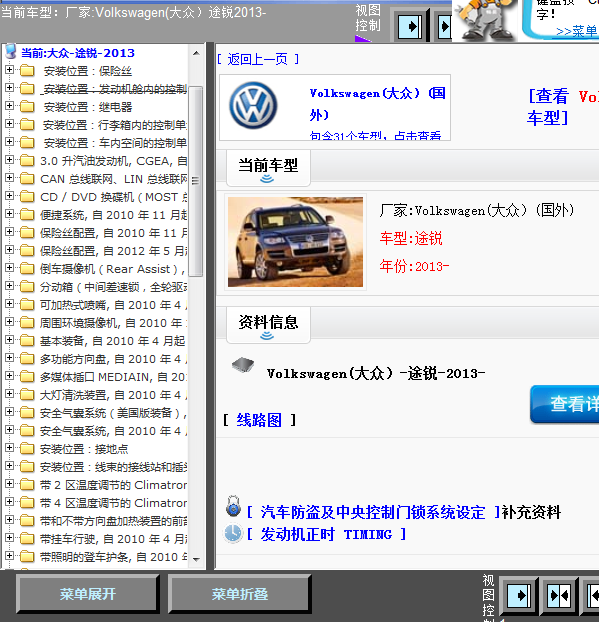Open Volkswagen(大众)(国外) brand link

377,104
